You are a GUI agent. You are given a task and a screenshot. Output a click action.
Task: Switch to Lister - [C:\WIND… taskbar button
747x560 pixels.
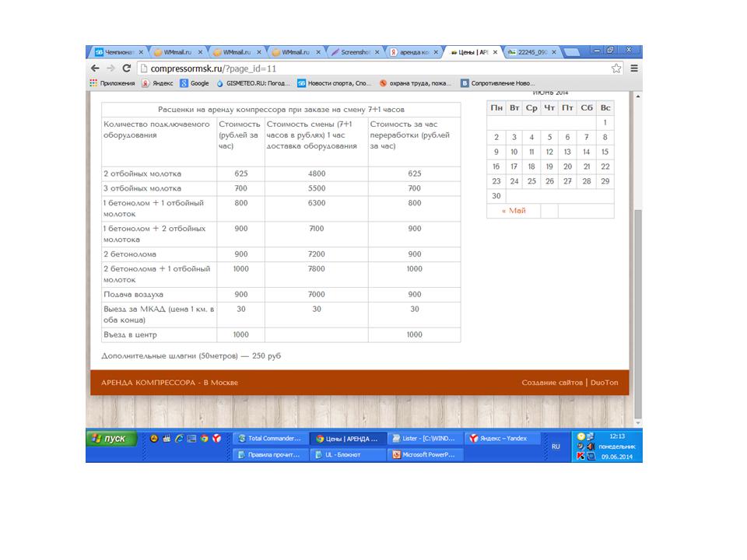(425, 439)
